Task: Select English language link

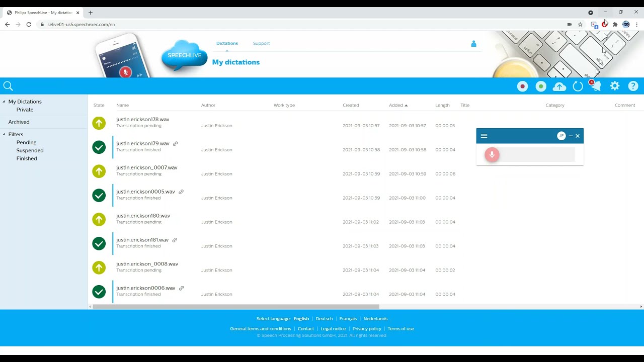Action: (x=301, y=319)
